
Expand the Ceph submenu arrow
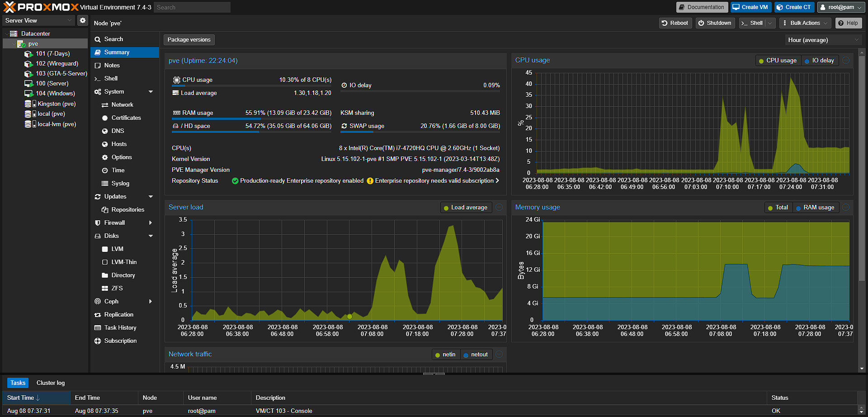pos(151,302)
